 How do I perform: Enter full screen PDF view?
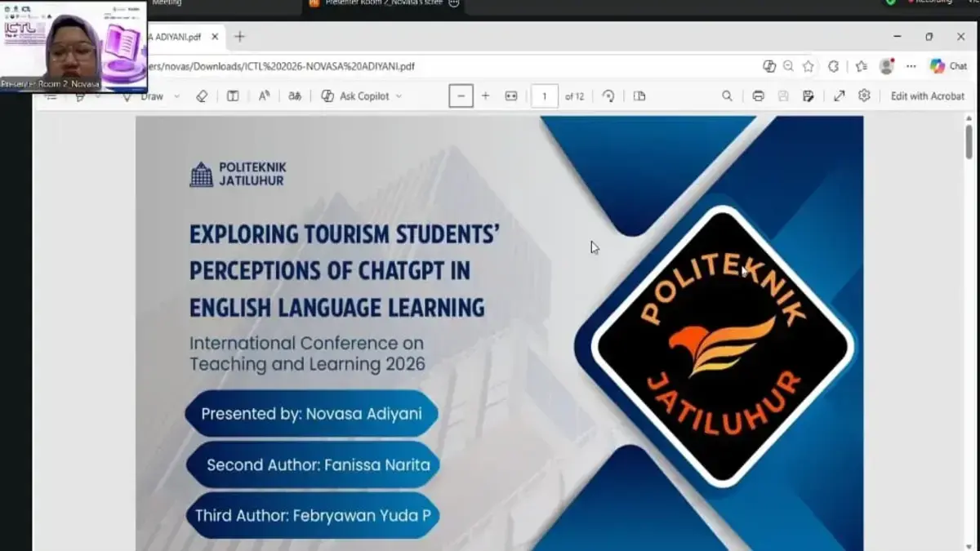(x=839, y=96)
